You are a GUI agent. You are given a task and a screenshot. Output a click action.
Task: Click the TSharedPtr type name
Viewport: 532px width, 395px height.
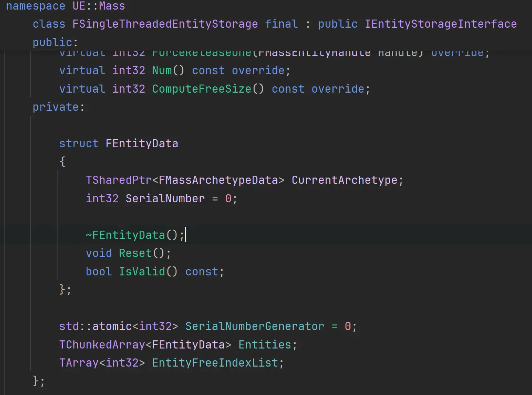[x=118, y=180]
